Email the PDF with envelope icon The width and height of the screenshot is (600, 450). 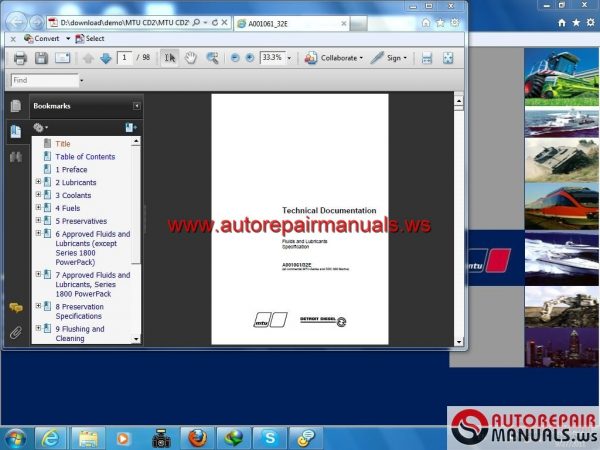click(x=62, y=58)
